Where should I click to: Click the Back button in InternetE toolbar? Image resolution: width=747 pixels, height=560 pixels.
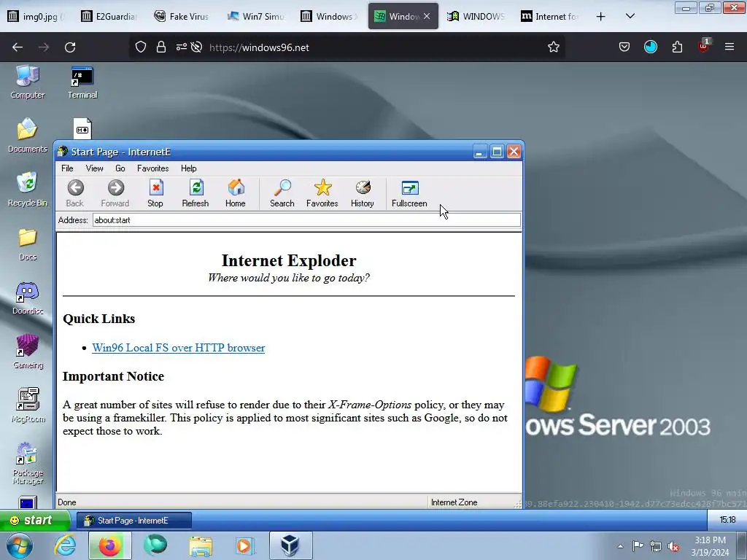75,192
